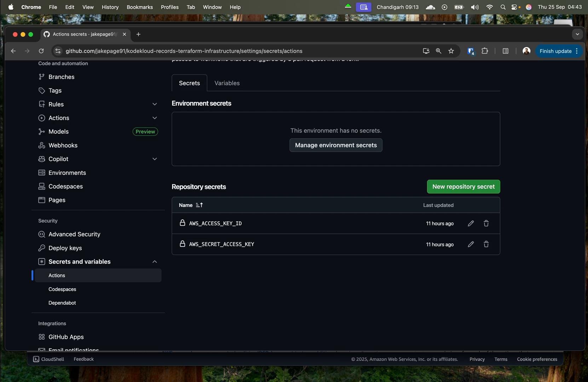Switch to the Variables tab
588x382 pixels.
227,83
